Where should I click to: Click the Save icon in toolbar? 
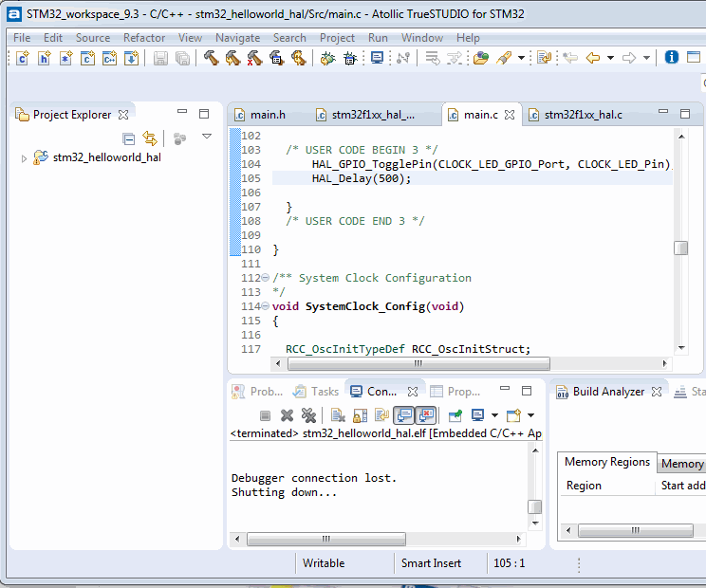(x=160, y=58)
